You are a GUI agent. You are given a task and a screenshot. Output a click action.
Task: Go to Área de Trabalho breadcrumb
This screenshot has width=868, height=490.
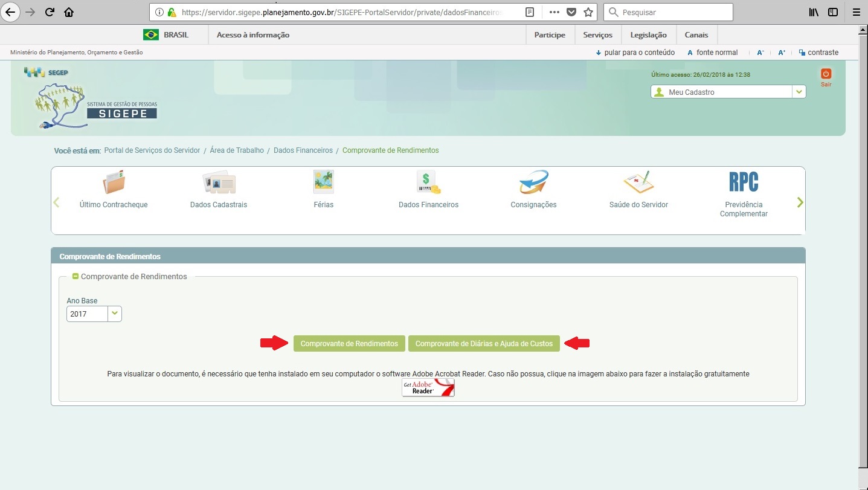coord(237,150)
